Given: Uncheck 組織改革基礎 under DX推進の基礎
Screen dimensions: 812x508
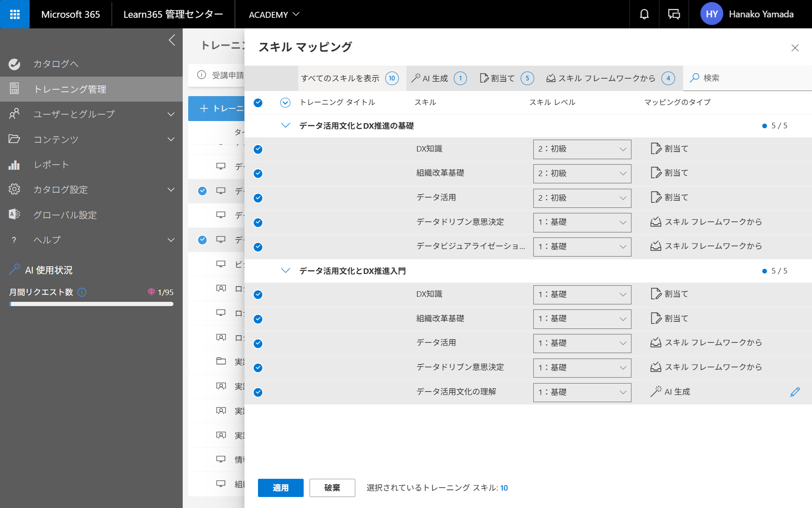Looking at the screenshot, I should 258,174.
